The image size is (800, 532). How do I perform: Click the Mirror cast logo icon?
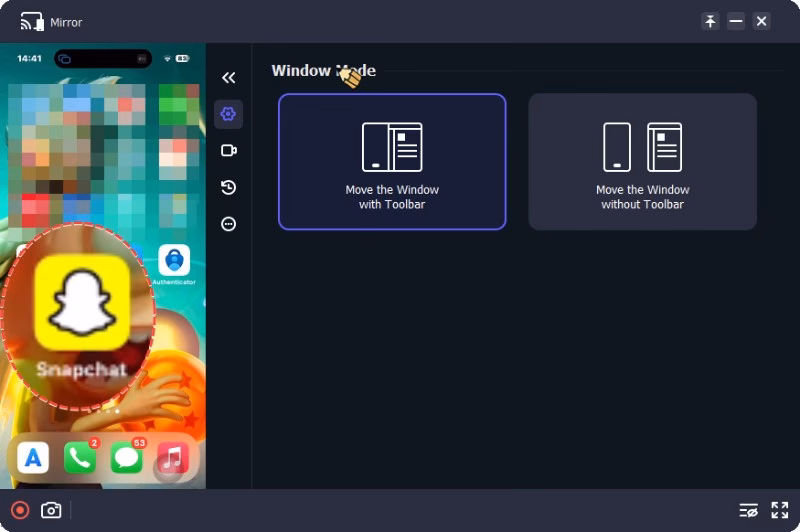click(x=32, y=22)
